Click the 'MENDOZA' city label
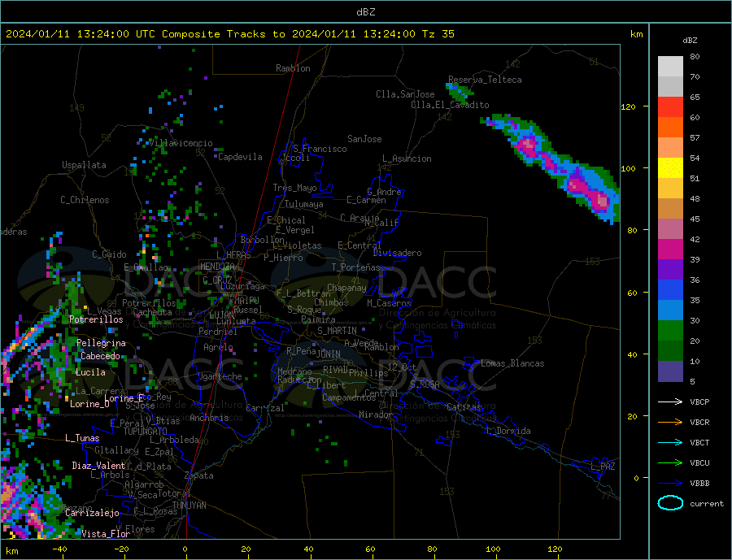732x560 pixels. tap(217, 267)
